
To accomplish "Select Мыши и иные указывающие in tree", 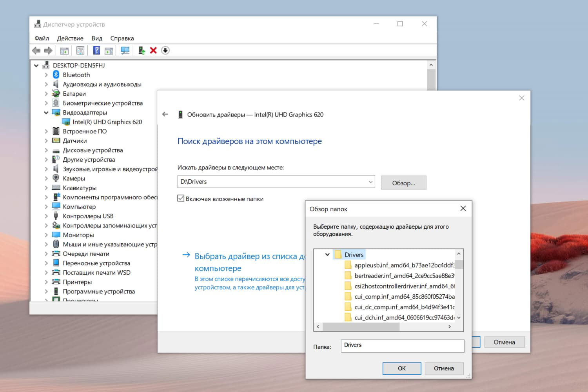I will point(110,244).
